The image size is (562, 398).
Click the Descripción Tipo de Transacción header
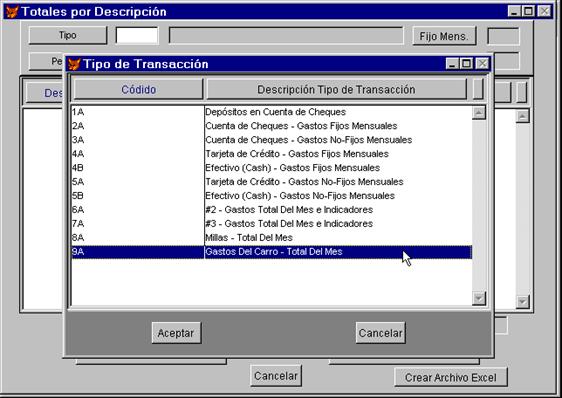(336, 89)
